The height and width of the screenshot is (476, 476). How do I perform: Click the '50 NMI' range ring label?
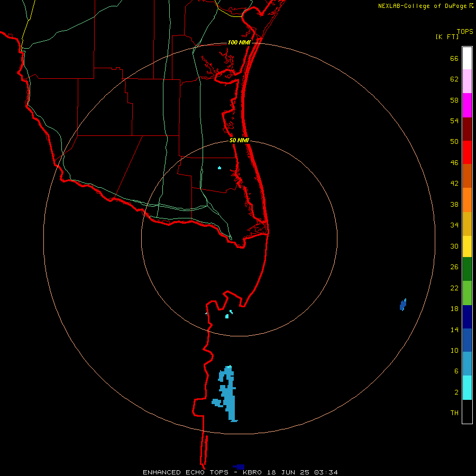[x=239, y=140]
